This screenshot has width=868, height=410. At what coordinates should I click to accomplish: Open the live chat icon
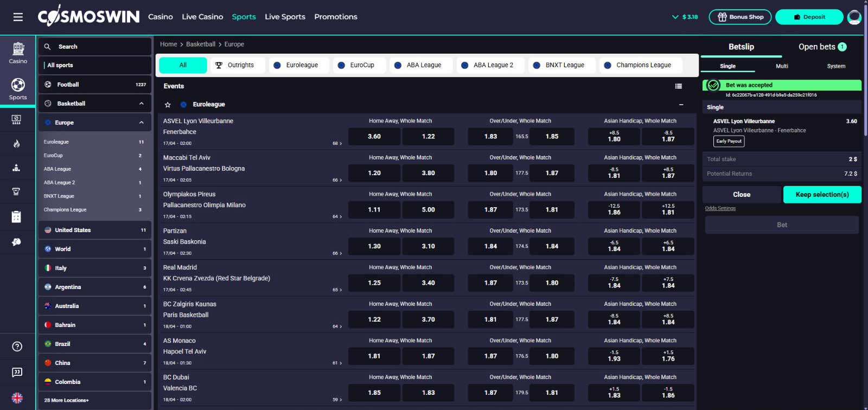click(x=17, y=372)
